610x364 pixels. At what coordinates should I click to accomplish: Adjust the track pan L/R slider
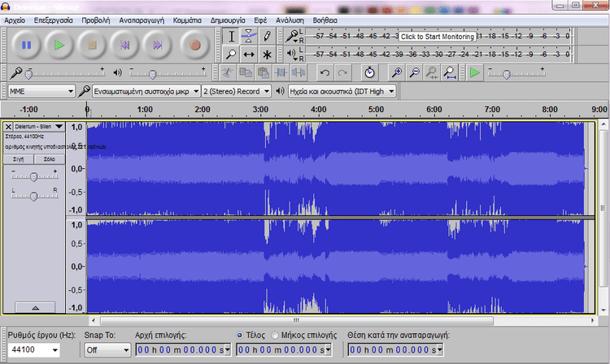[34, 196]
